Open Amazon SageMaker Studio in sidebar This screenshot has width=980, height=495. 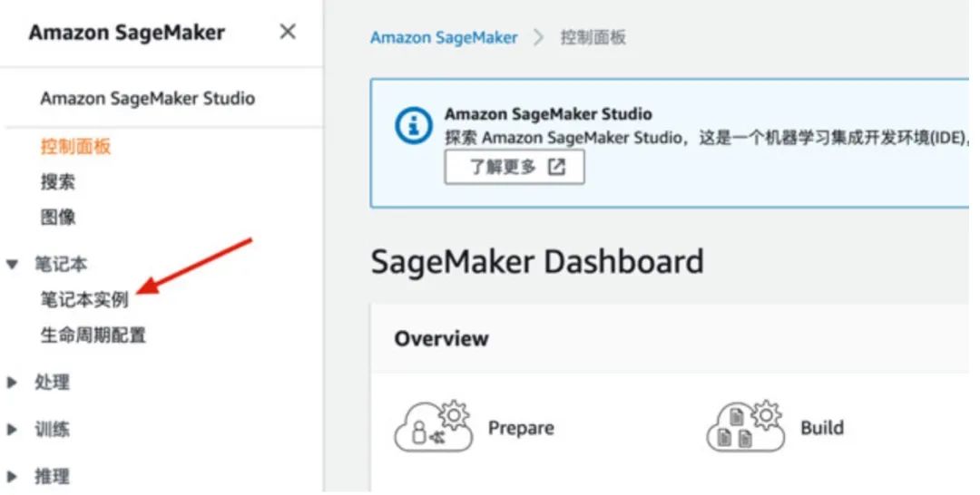147,98
